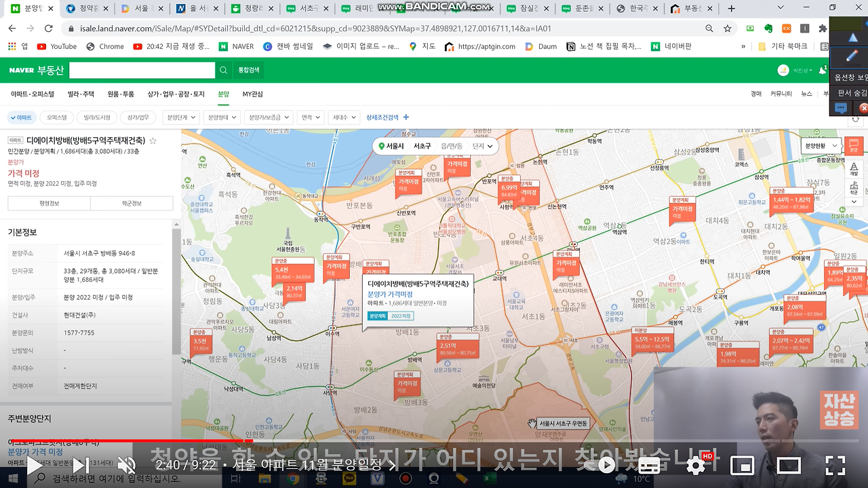
Task: Skip to next video in player
Action: (80, 466)
